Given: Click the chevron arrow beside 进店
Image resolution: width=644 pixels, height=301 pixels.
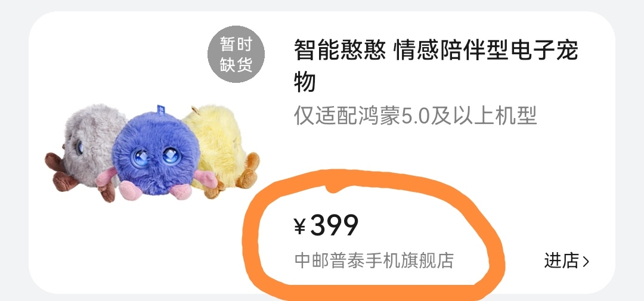Looking at the screenshot, I should coord(586,261).
